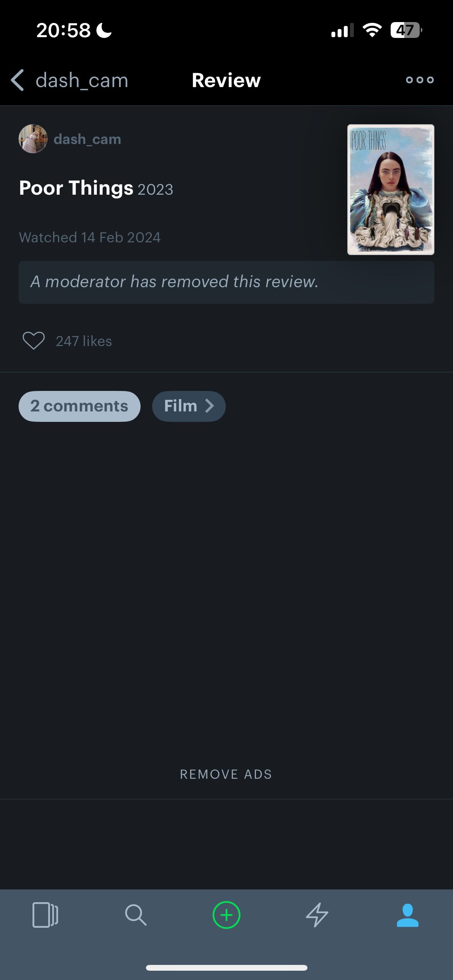Viewport: 453px width, 980px height.
Task: Open the activity lightning bolt tab
Action: 317,915
